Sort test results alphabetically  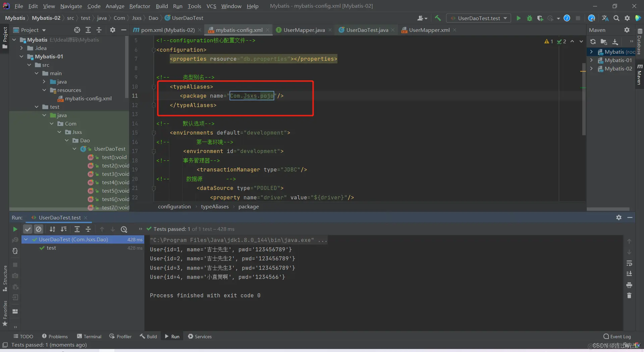click(x=52, y=229)
